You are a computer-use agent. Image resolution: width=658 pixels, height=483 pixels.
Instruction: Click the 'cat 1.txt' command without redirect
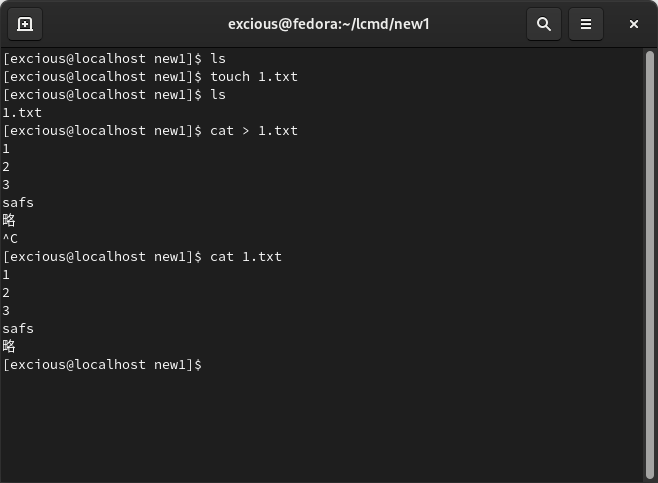[246, 256]
